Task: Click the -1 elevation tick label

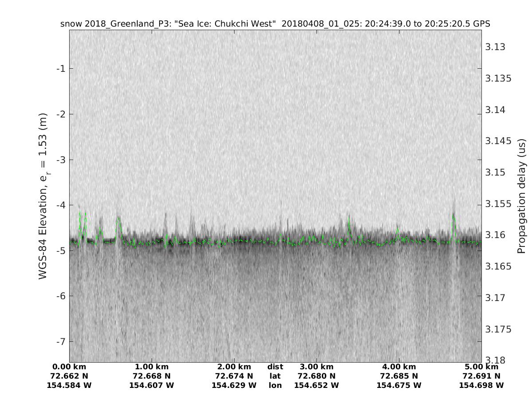Action: (61, 68)
